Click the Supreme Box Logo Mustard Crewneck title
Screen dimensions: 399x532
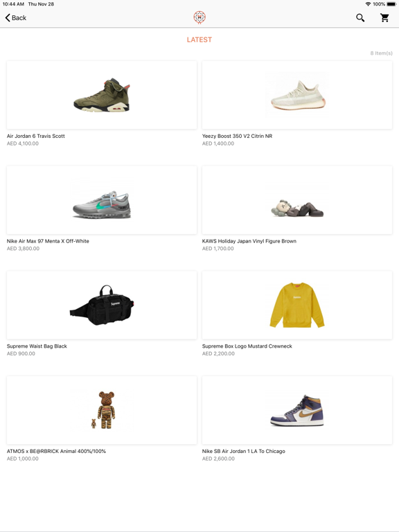point(247,346)
